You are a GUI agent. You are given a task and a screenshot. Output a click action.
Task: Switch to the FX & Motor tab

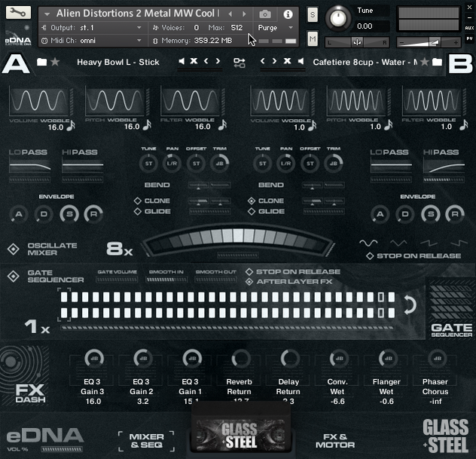[x=334, y=441]
